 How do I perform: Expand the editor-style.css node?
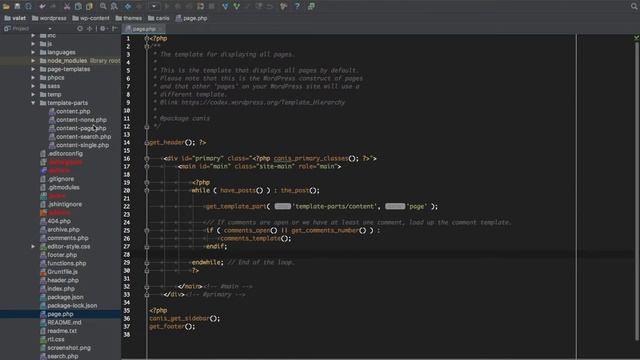(33, 247)
